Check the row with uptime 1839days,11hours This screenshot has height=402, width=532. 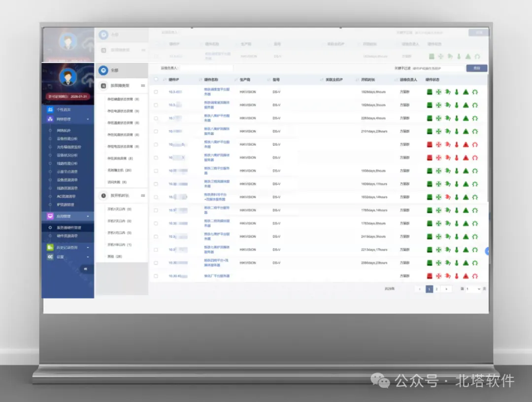click(156, 184)
